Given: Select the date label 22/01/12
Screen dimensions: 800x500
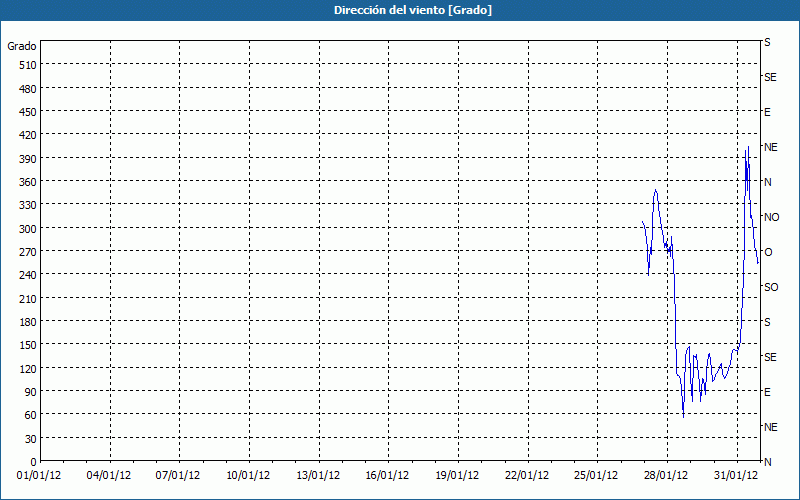Looking at the screenshot, I should coord(528,476).
